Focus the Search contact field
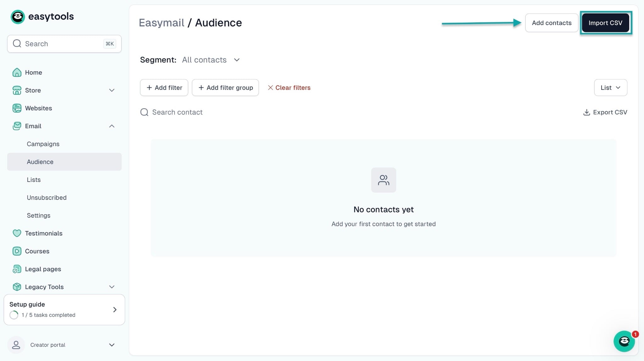644x361 pixels. (x=177, y=112)
